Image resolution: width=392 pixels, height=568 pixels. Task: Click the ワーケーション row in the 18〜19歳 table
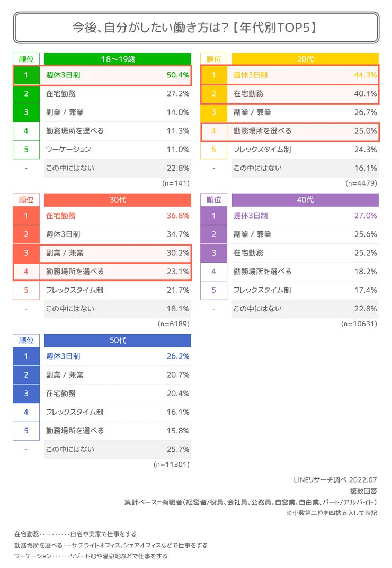pos(118,150)
